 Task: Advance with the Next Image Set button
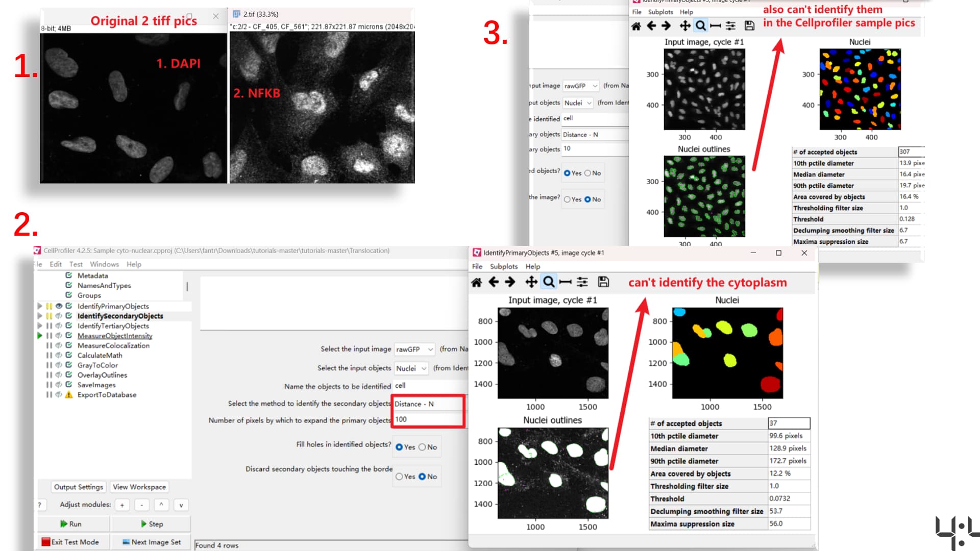point(151,542)
